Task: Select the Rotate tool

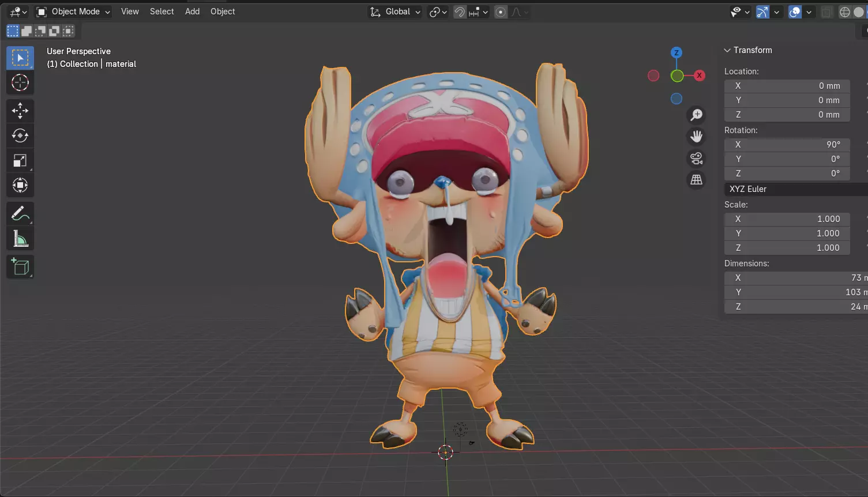Action: point(20,135)
